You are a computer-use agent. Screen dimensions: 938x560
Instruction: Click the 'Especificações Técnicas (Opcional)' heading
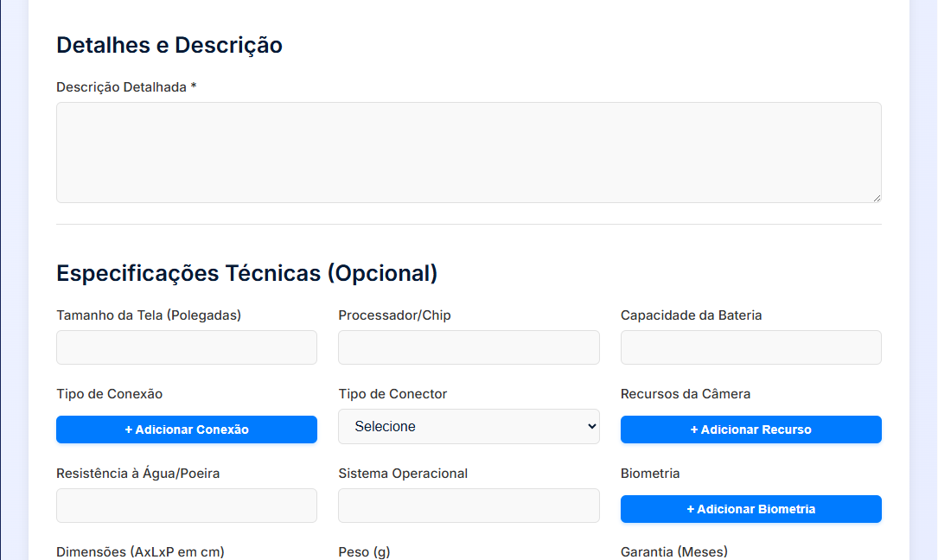[247, 272]
